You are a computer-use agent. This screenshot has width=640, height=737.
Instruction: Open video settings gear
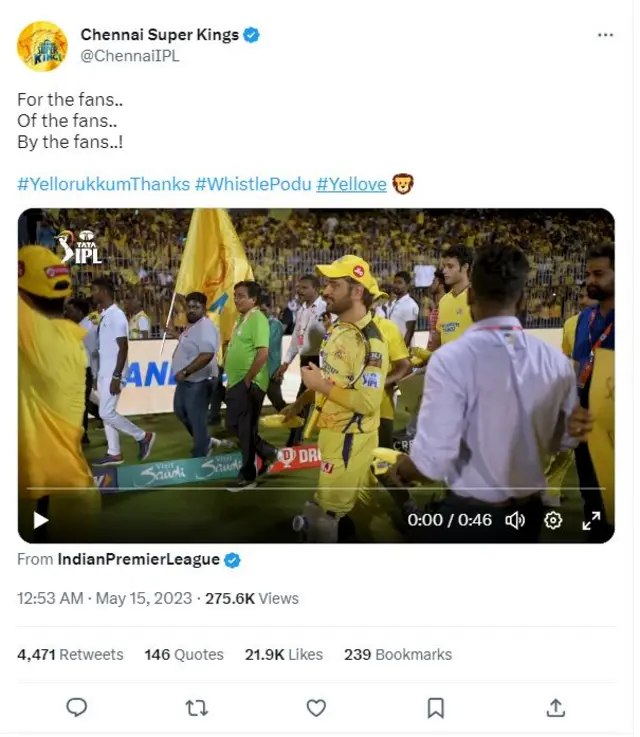point(553,520)
